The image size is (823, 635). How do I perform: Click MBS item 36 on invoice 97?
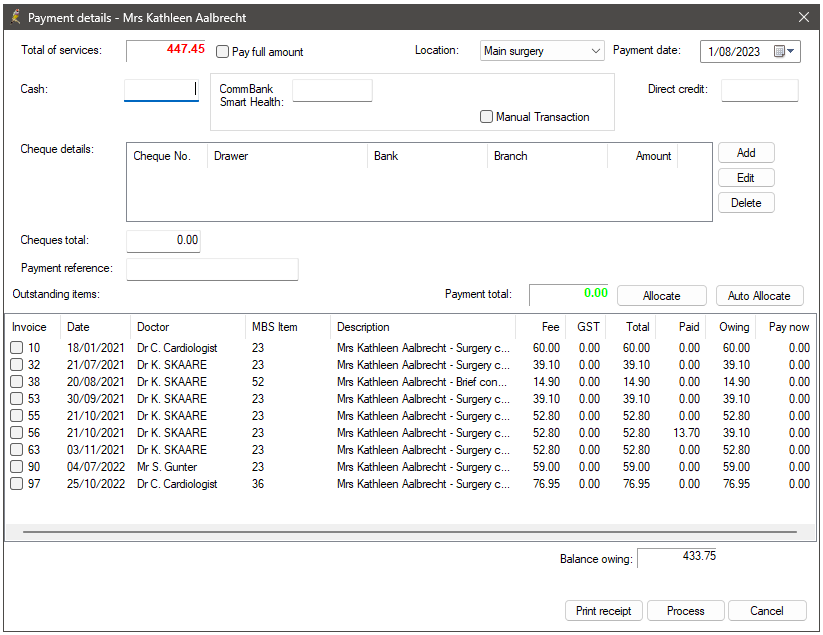(x=258, y=484)
